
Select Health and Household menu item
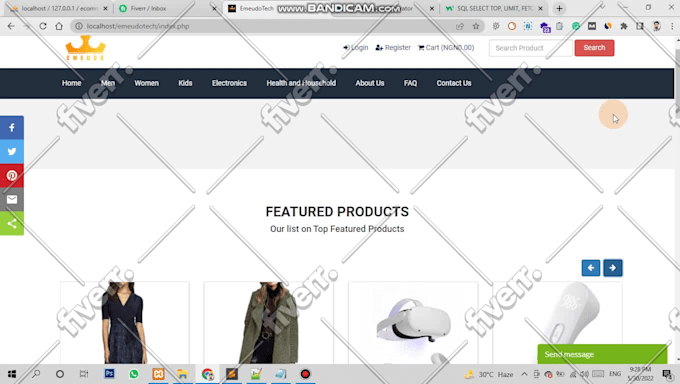pos(301,83)
